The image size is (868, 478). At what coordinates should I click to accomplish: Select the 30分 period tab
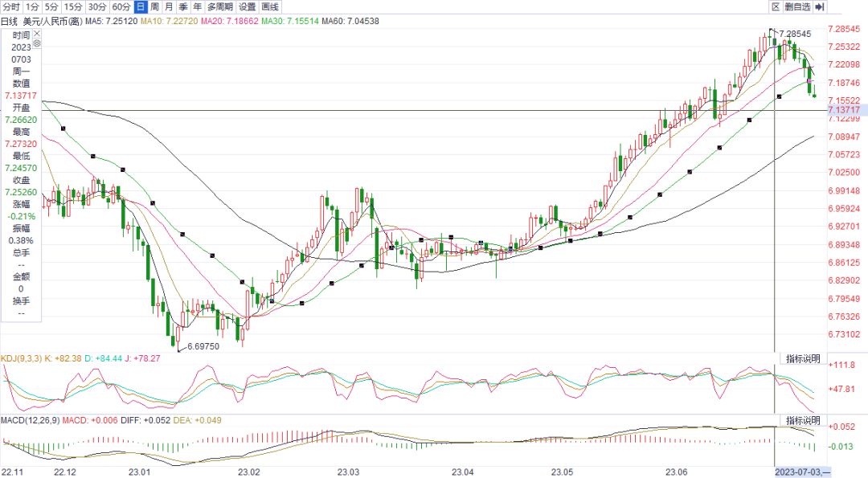coord(97,6)
